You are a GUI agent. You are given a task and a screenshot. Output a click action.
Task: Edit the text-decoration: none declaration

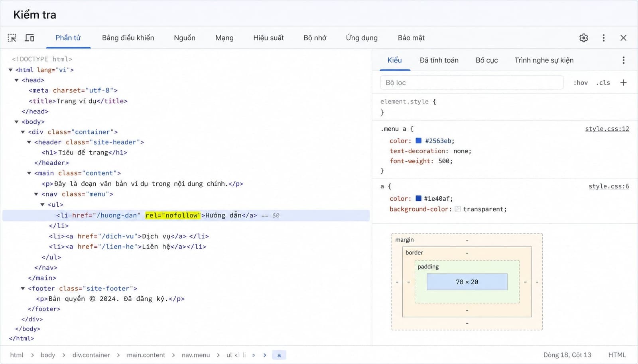coord(431,151)
